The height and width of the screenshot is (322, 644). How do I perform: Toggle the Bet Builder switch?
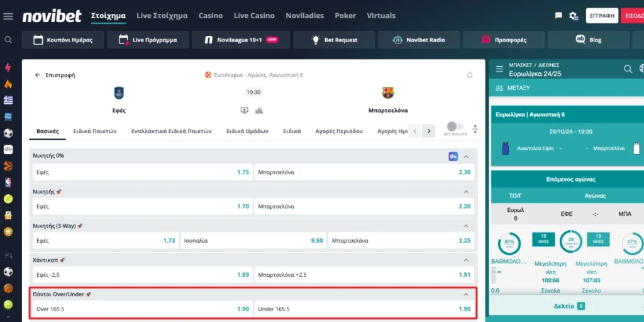[455, 126]
